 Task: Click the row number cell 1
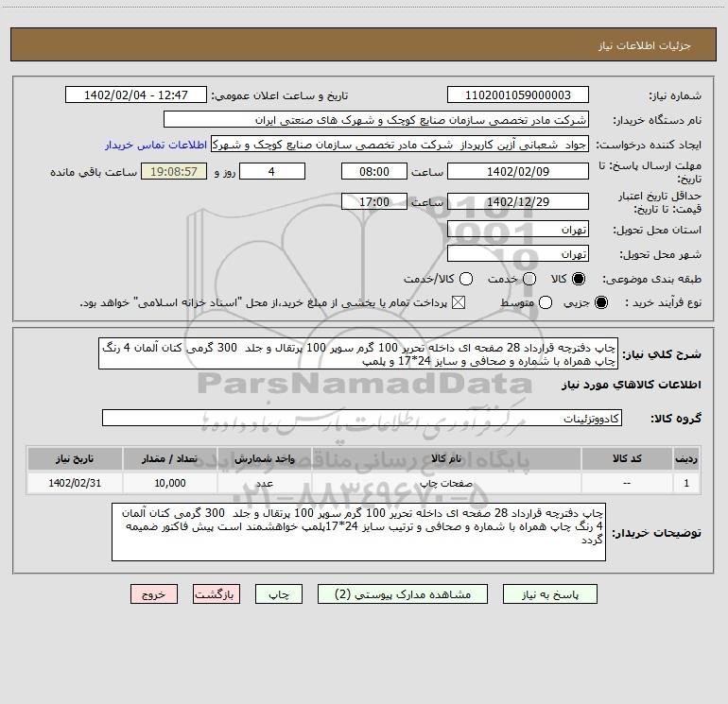686,483
